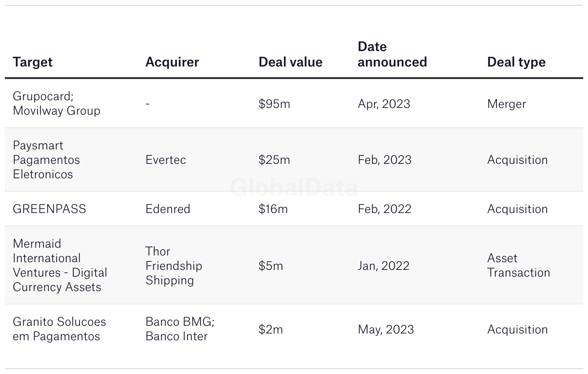The width and height of the screenshot is (588, 374).
Task: Click the Deal type column header
Action: [516, 62]
